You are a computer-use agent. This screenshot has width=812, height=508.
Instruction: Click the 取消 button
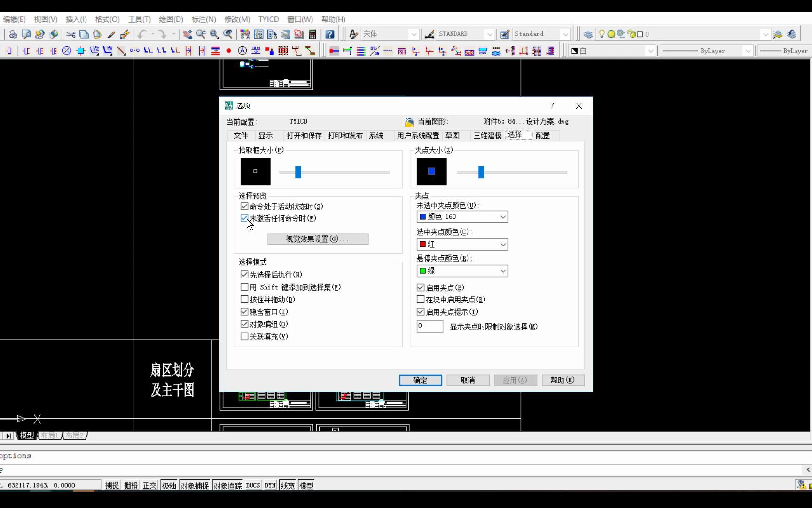[468, 380]
